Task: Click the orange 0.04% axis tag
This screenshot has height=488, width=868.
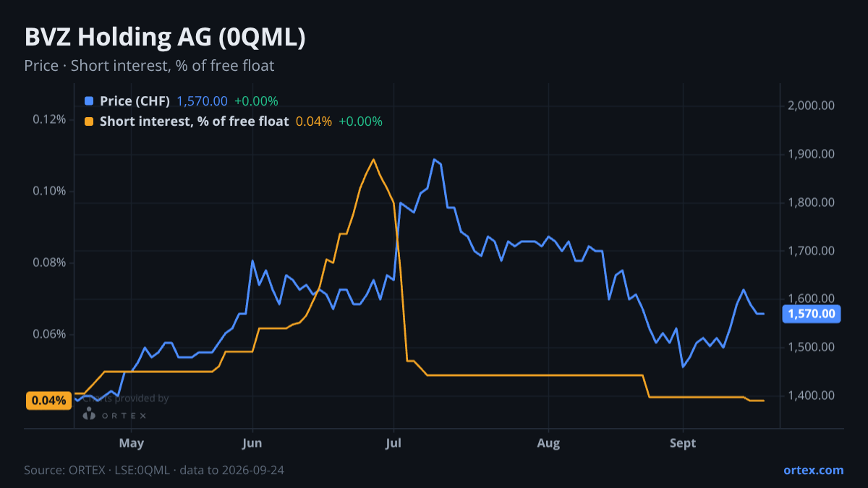Action: [x=48, y=401]
